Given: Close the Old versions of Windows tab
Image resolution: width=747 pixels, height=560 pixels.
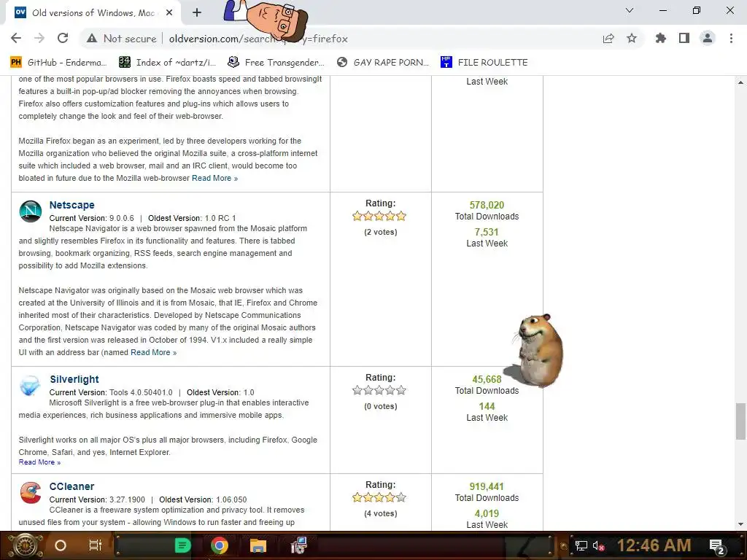Looking at the screenshot, I should pyautogui.click(x=169, y=13).
